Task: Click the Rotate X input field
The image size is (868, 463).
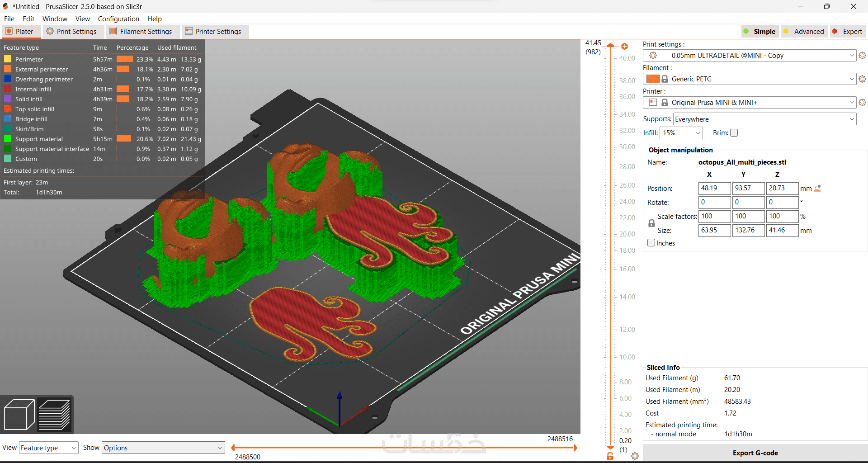Action: coord(714,202)
